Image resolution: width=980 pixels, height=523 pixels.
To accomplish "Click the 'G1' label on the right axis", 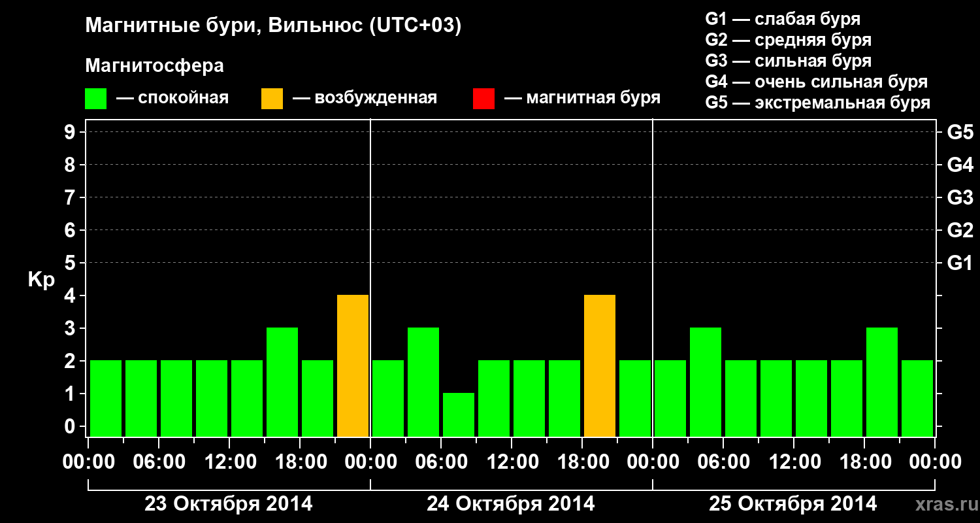I will [960, 263].
